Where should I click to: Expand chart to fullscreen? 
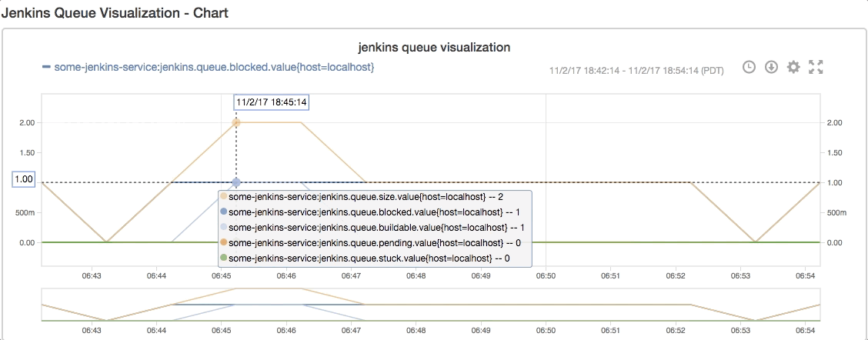(816, 68)
